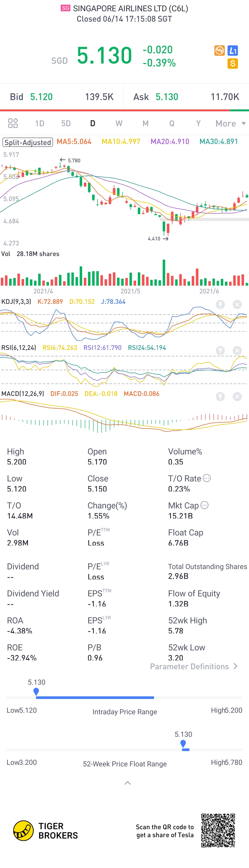249x868 pixels.
Task: Show info for Mkt Cap
Action: click(x=205, y=505)
